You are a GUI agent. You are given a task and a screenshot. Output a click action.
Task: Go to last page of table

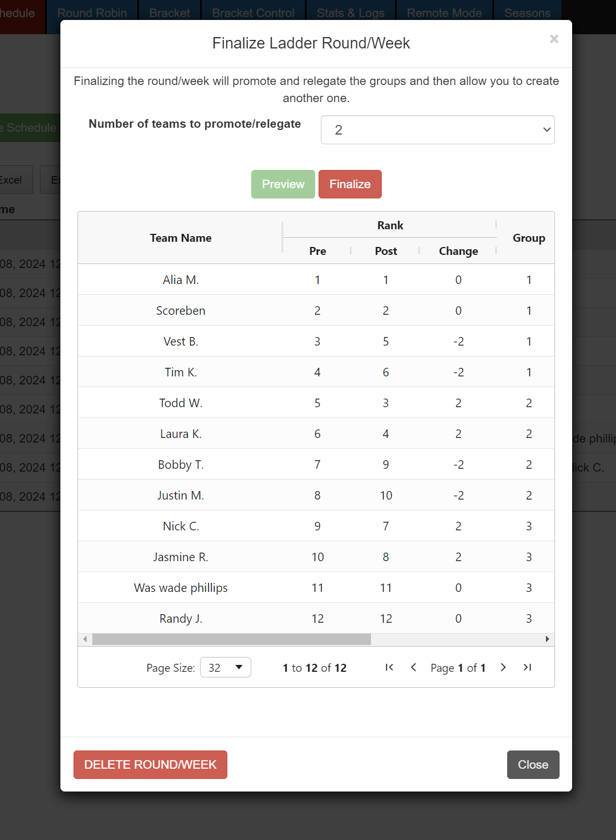pyautogui.click(x=527, y=667)
